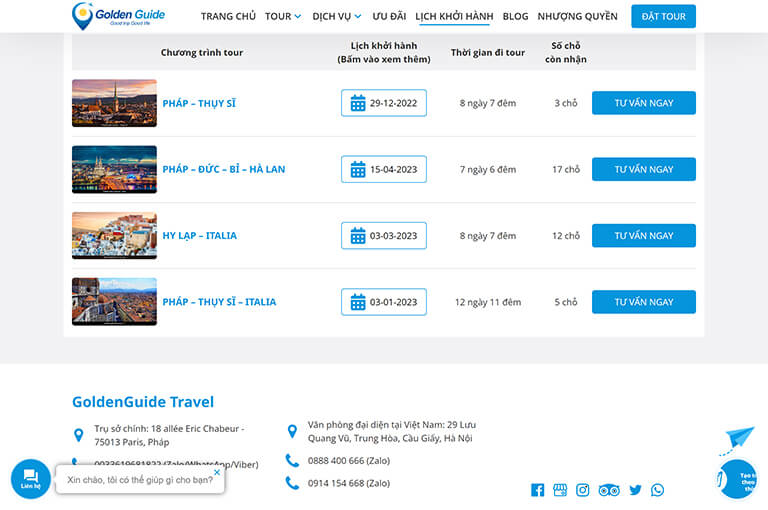Click the '12 chỗ' seats text
768x510 pixels.
pyautogui.click(x=566, y=236)
